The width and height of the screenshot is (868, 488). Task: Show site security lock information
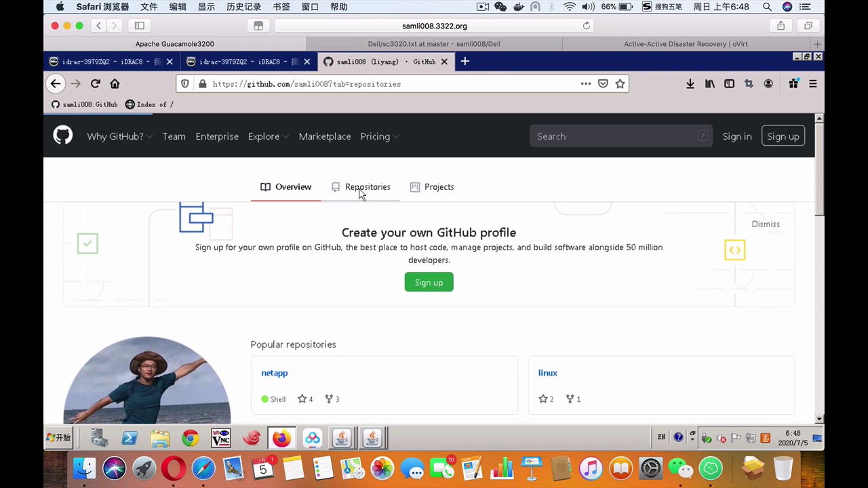click(202, 84)
